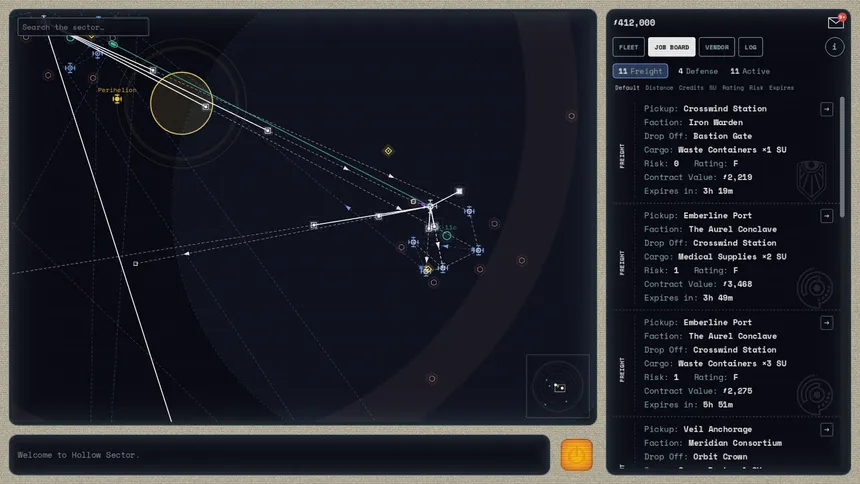
Task: Filter jobs by 11 Freight
Action: (640, 71)
